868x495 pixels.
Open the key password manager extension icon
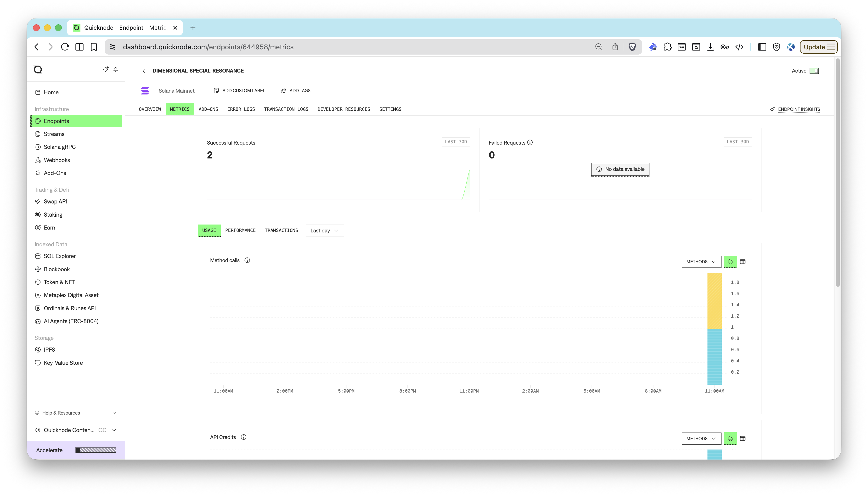(725, 47)
